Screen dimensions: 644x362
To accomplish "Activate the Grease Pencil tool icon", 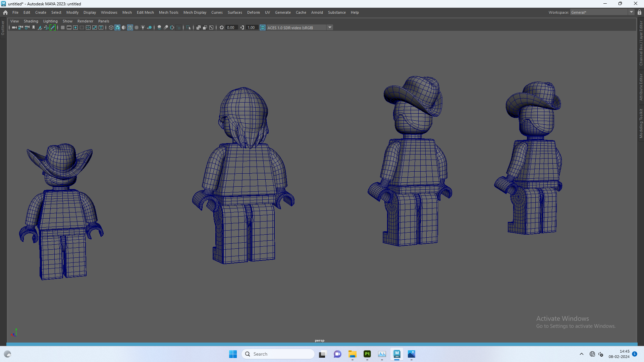I will coord(53,27).
